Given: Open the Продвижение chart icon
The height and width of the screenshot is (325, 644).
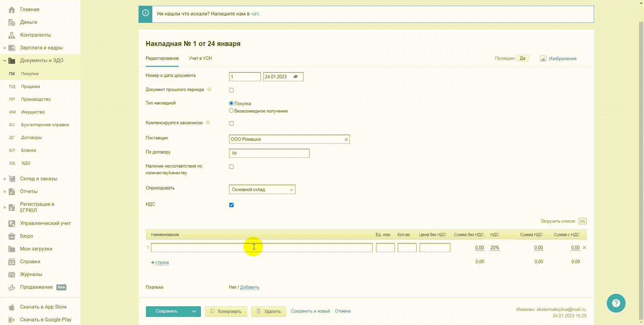Looking at the screenshot, I should coord(12,287).
